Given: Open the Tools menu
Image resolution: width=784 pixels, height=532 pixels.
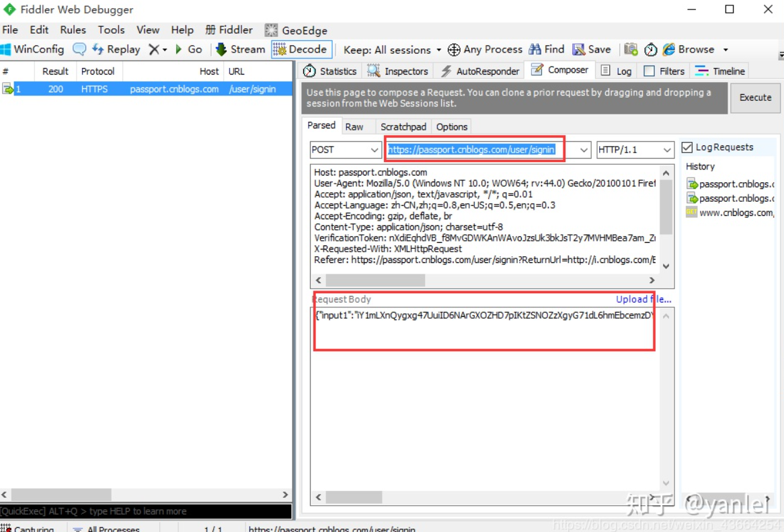Looking at the screenshot, I should click(x=111, y=30).
